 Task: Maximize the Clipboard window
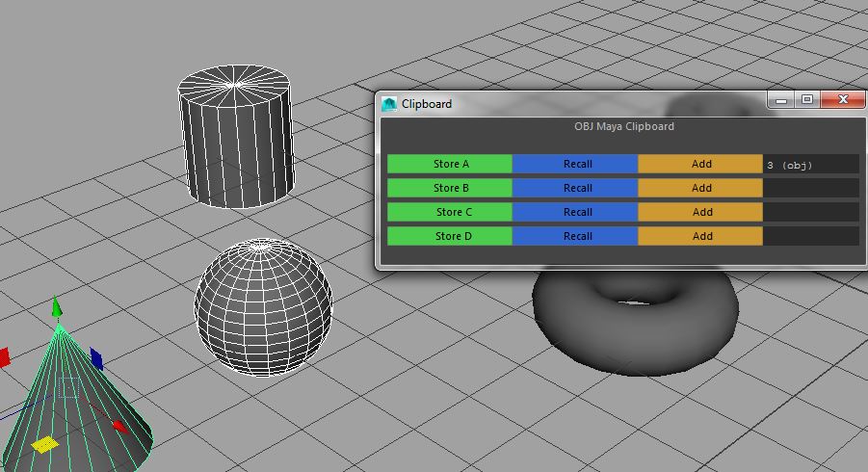[807, 100]
